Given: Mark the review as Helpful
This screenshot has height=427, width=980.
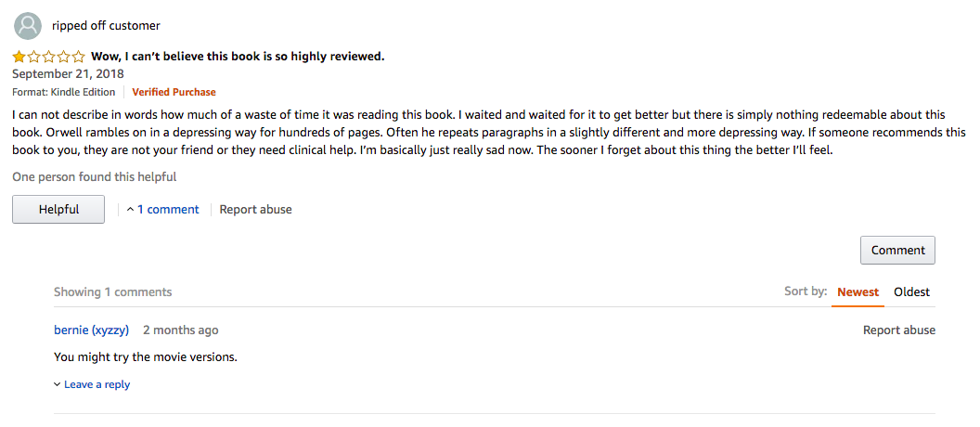Looking at the screenshot, I should 58,210.
